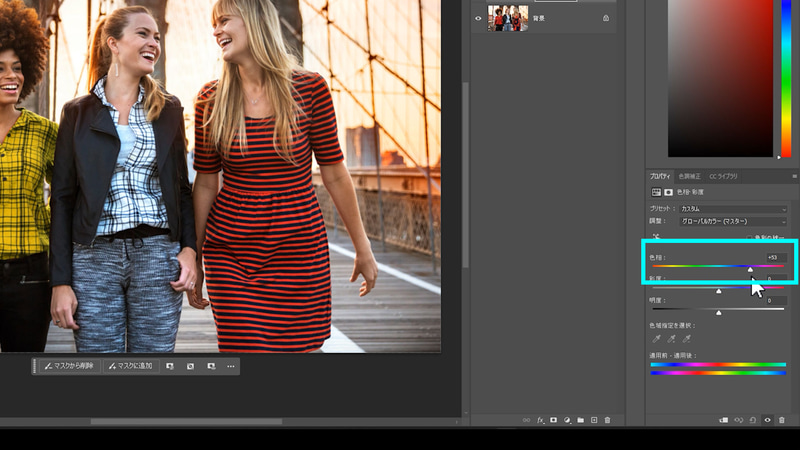The image size is (800, 450).
Task: Click the mask icon in properties panel
Action: pos(668,192)
